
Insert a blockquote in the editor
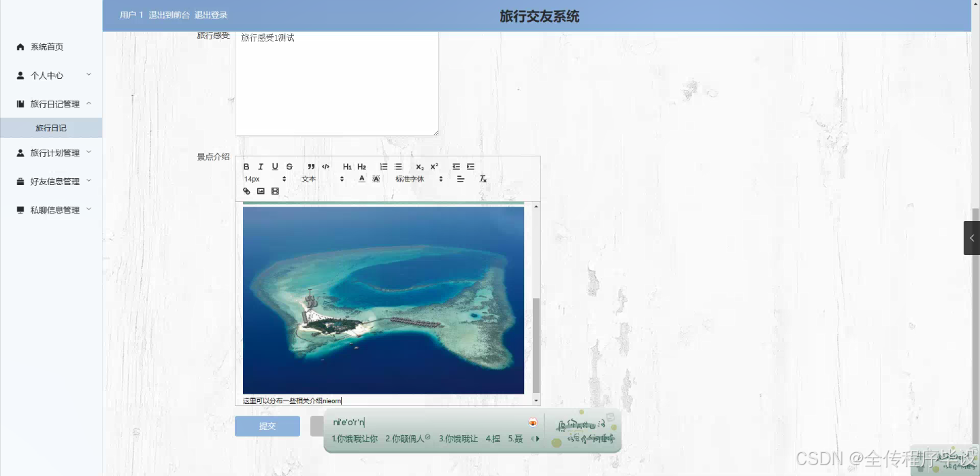coord(310,167)
